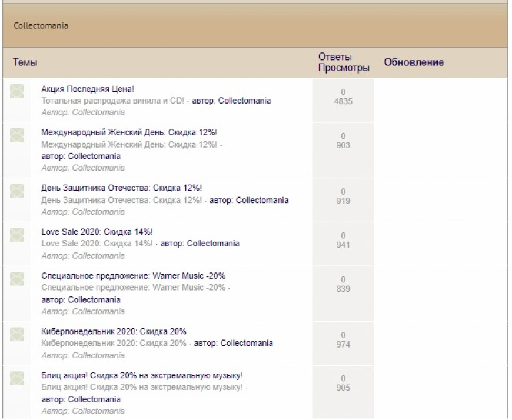Click the topic icon beside Love Sale 2020
The width and height of the screenshot is (512, 420).
pos(17,234)
